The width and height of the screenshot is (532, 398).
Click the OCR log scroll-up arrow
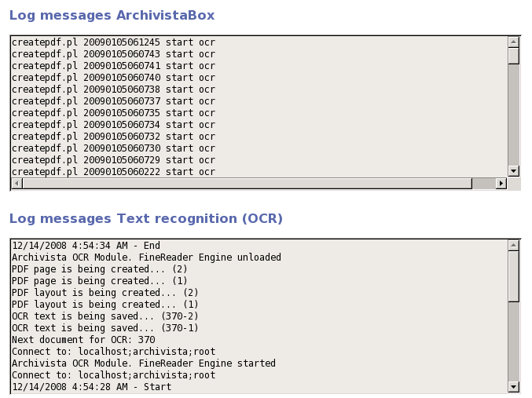click(x=513, y=245)
